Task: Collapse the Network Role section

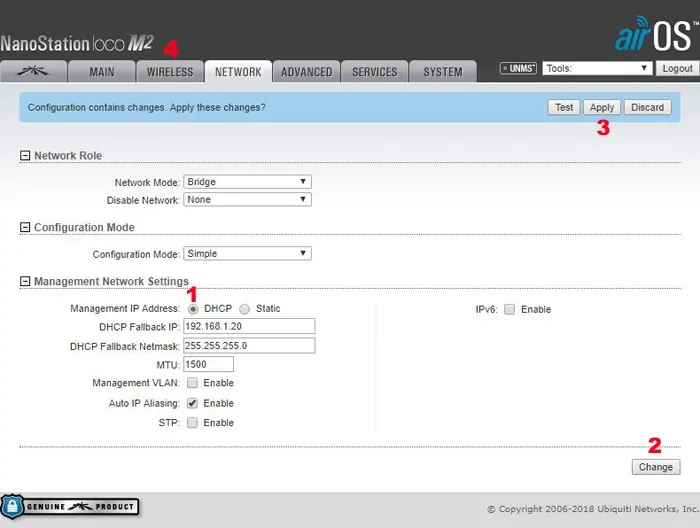Action: point(25,156)
